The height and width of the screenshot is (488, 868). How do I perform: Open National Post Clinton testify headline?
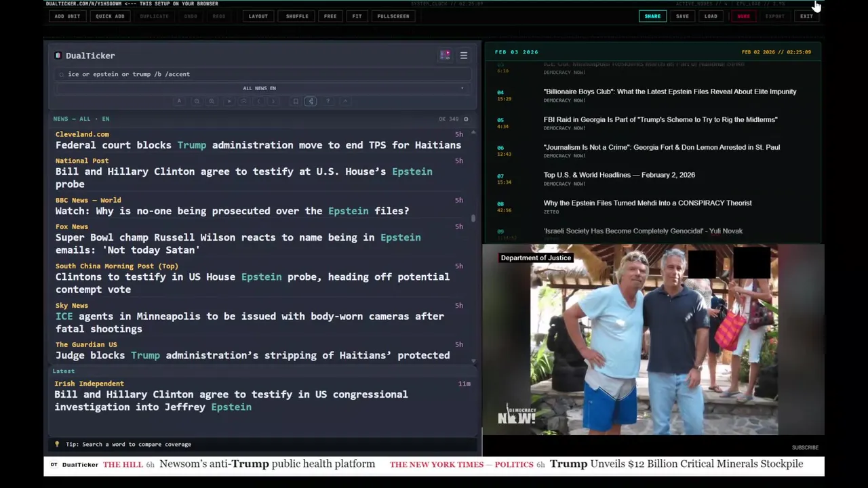[x=244, y=178]
